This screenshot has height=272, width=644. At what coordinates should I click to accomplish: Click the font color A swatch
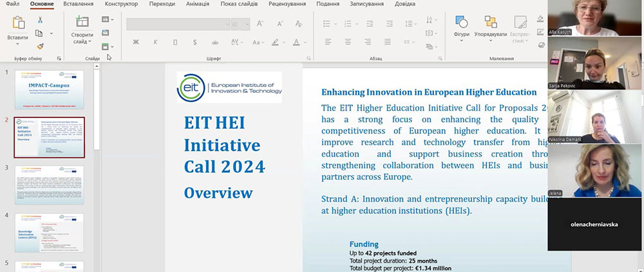pyautogui.click(x=296, y=42)
